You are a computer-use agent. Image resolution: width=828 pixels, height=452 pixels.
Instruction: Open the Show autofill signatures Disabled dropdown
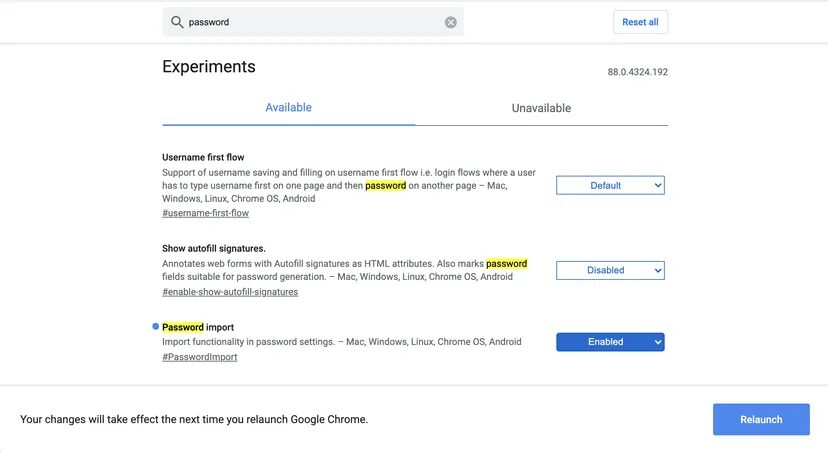click(610, 270)
